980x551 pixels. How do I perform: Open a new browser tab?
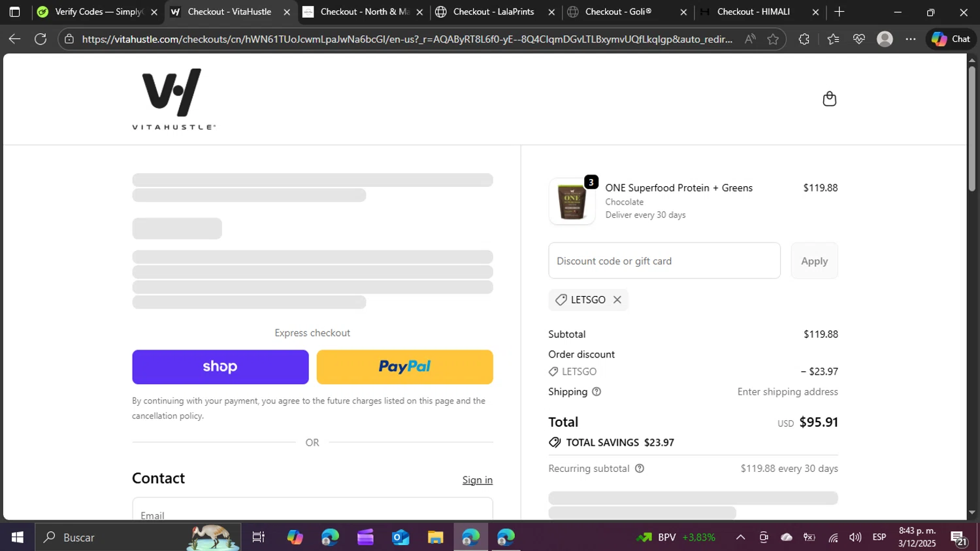[840, 12]
